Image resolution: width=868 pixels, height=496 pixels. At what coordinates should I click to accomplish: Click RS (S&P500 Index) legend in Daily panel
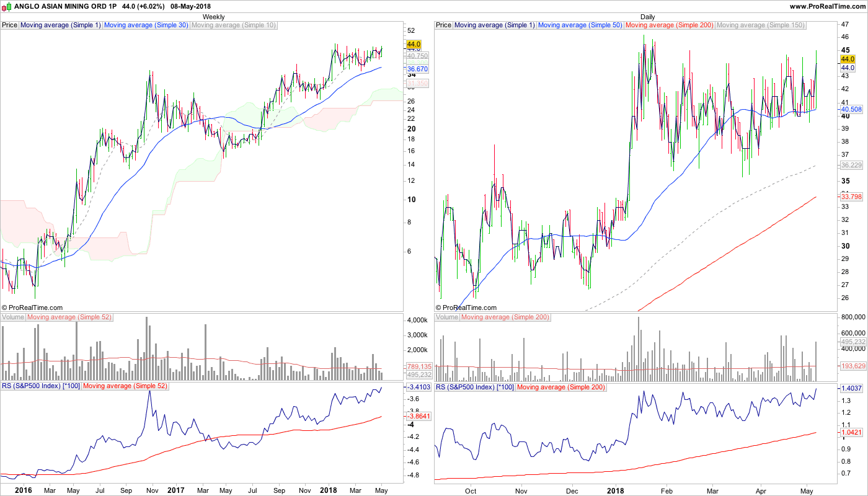pos(475,387)
